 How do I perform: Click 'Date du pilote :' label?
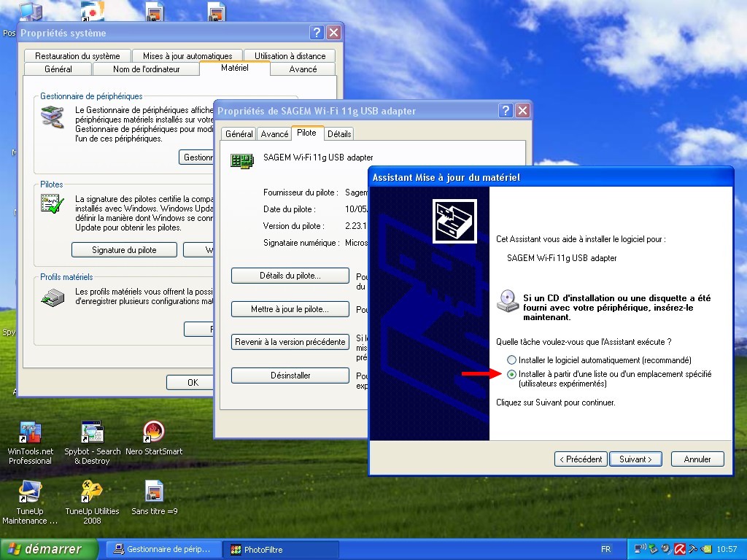pos(289,209)
